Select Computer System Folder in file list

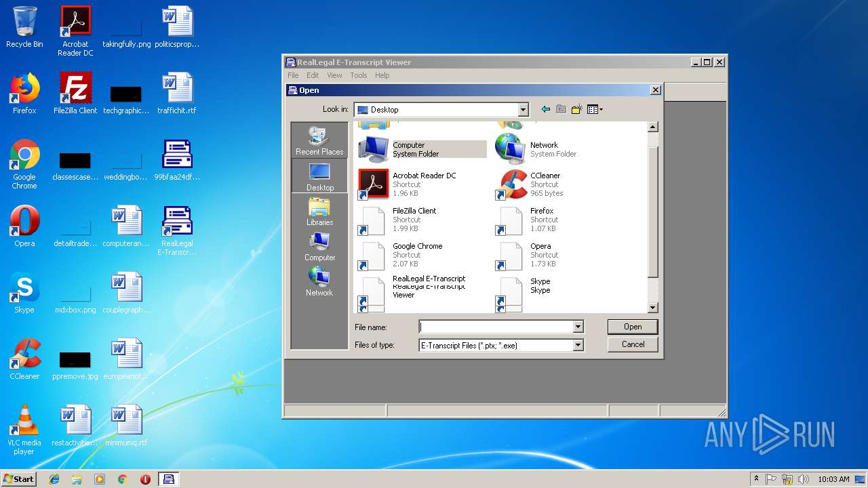[x=422, y=149]
